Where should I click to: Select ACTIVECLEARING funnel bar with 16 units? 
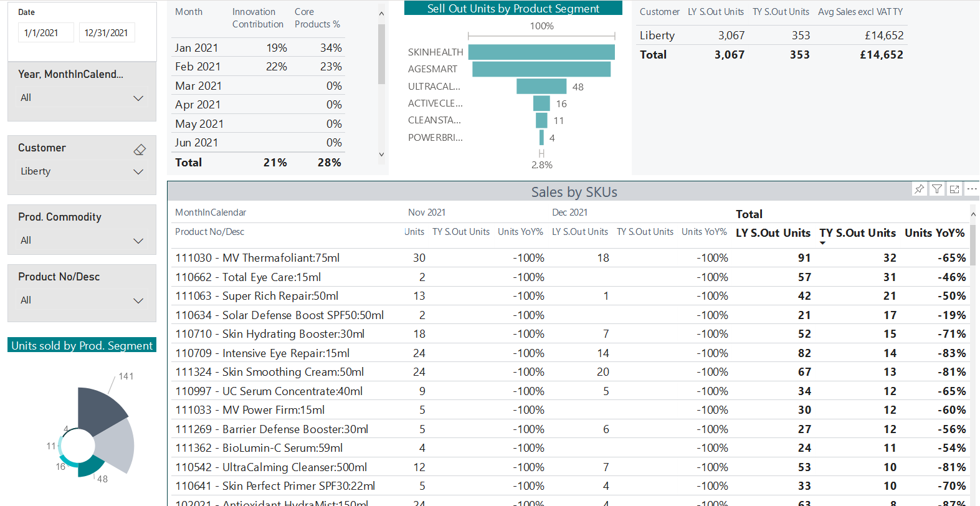click(541, 103)
